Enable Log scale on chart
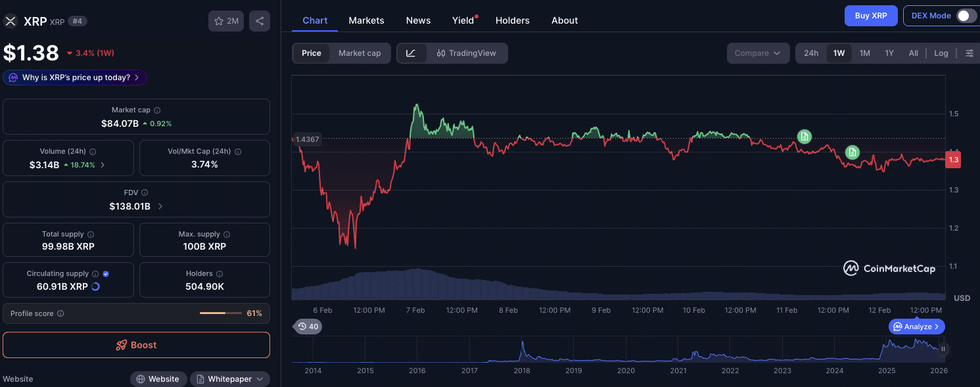The height and width of the screenshot is (387, 980). pyautogui.click(x=941, y=53)
